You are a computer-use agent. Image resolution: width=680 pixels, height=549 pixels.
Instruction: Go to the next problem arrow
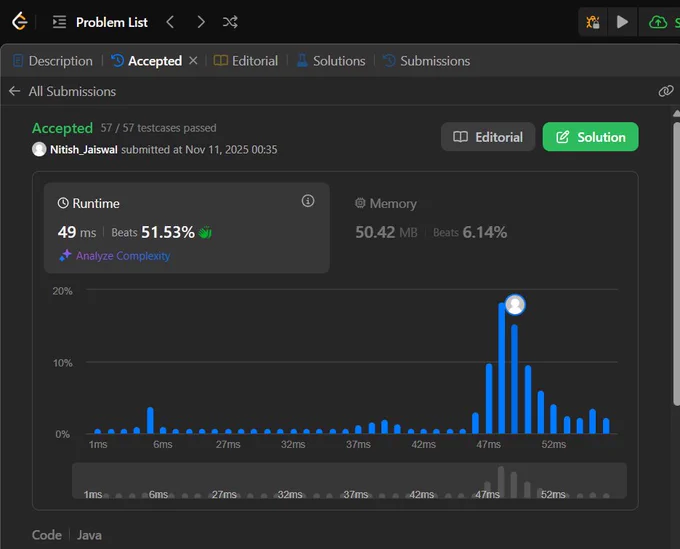pos(200,22)
